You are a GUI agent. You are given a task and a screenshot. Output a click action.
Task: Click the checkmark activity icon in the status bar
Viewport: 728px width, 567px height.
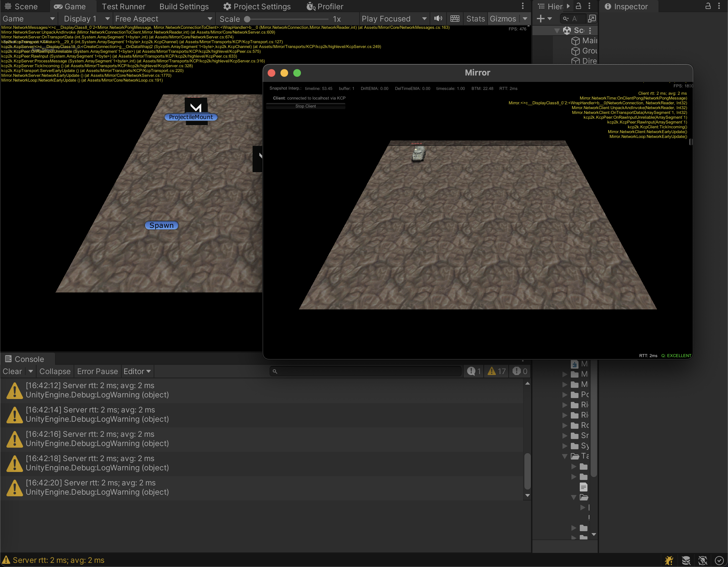719,561
